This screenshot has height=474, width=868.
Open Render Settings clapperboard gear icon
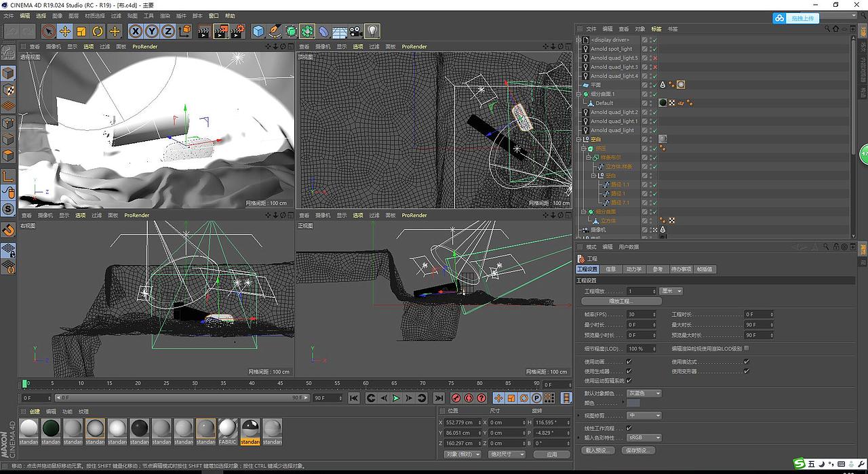tap(237, 31)
